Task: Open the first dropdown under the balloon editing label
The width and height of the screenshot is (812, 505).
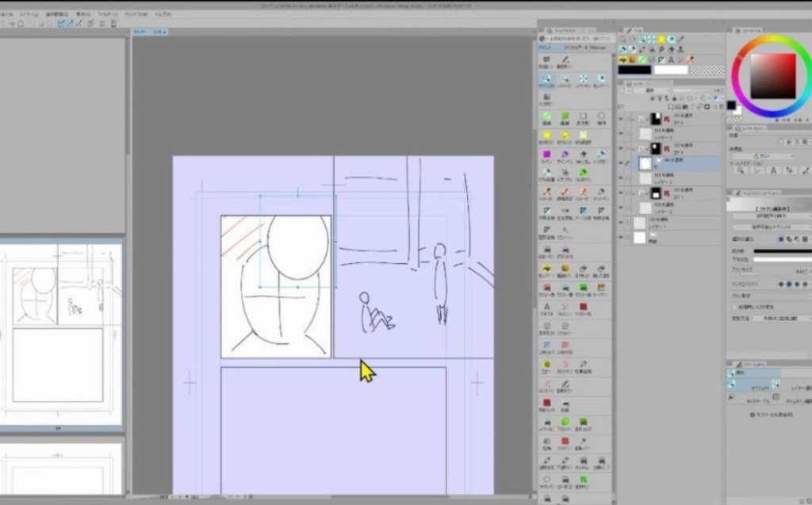Action: point(772,216)
